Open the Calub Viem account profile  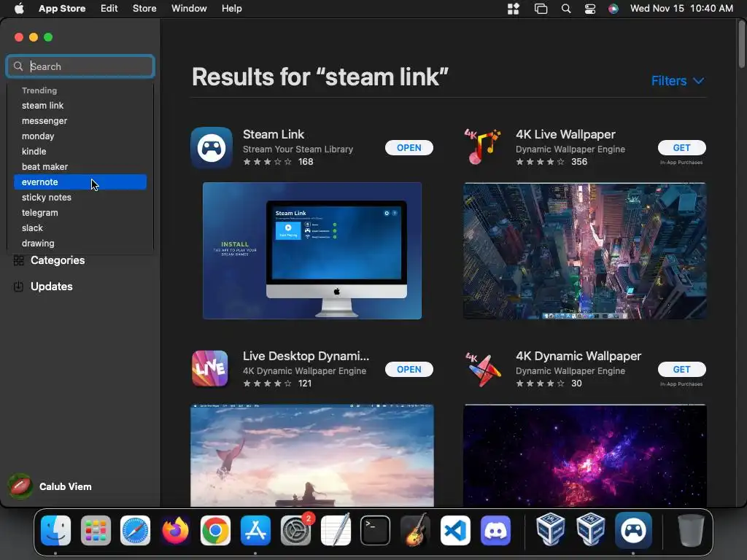[50, 486]
